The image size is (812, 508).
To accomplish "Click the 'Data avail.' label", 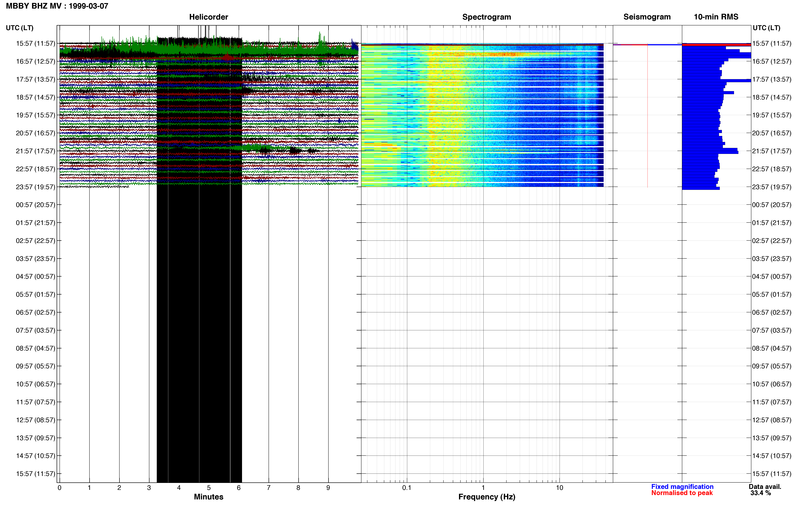I will tap(765, 487).
